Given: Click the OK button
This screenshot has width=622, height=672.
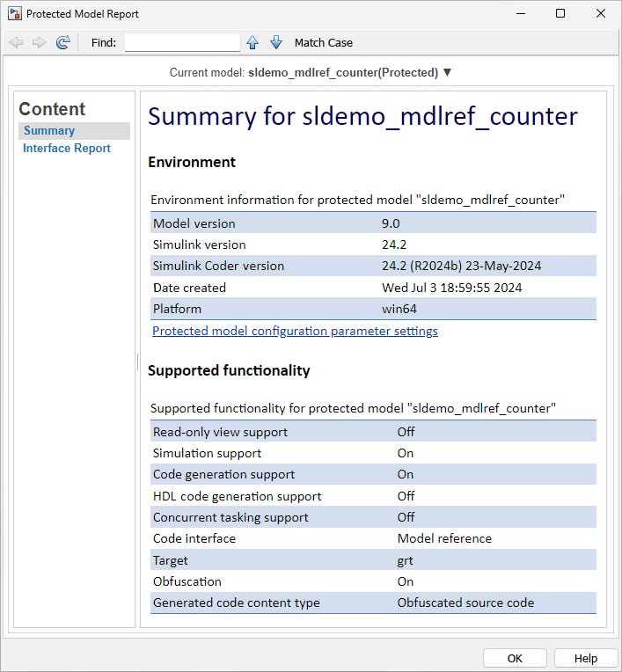Looking at the screenshot, I should (x=515, y=658).
